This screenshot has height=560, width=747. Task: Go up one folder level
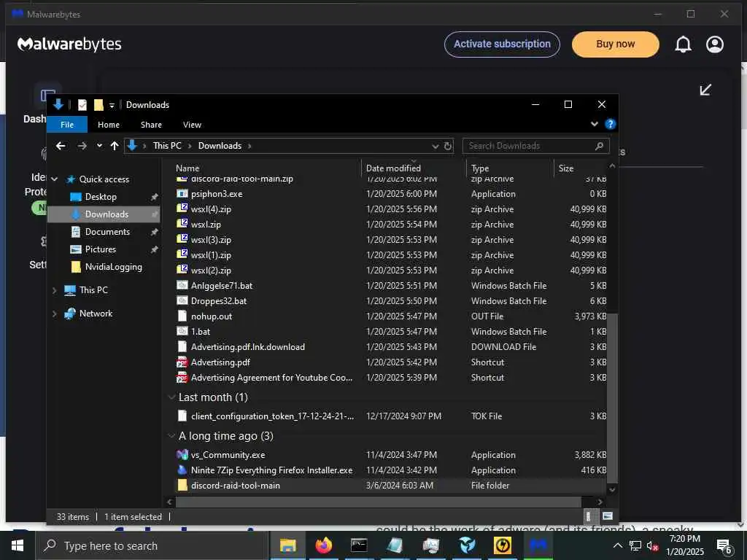pyautogui.click(x=115, y=146)
